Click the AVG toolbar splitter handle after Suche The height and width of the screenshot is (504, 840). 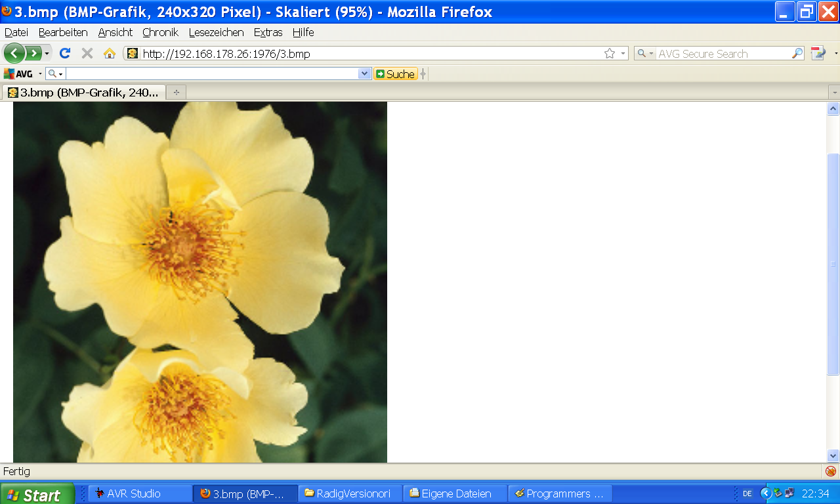[x=423, y=74]
